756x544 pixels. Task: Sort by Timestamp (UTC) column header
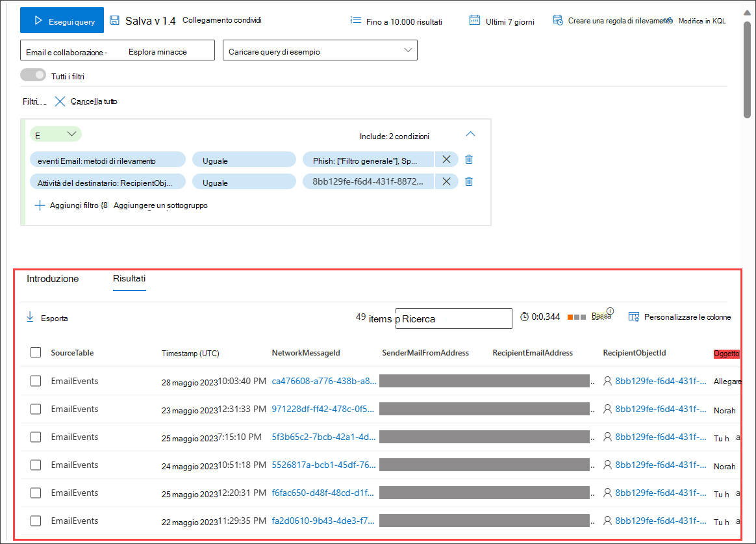click(190, 354)
